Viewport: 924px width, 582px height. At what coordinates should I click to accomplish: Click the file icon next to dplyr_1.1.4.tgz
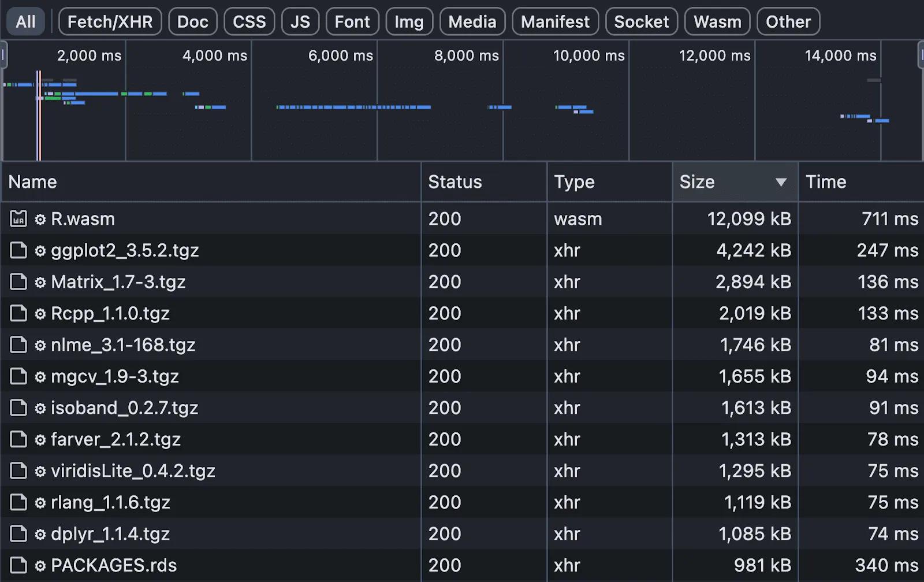click(18, 533)
